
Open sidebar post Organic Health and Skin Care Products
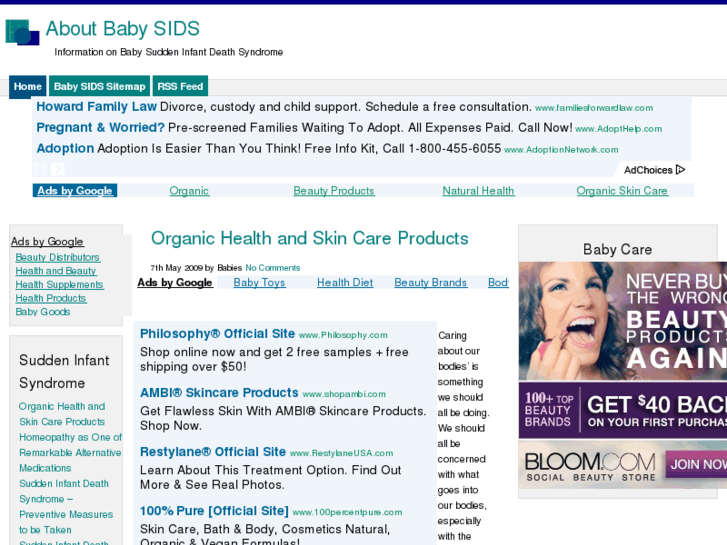coord(62,414)
